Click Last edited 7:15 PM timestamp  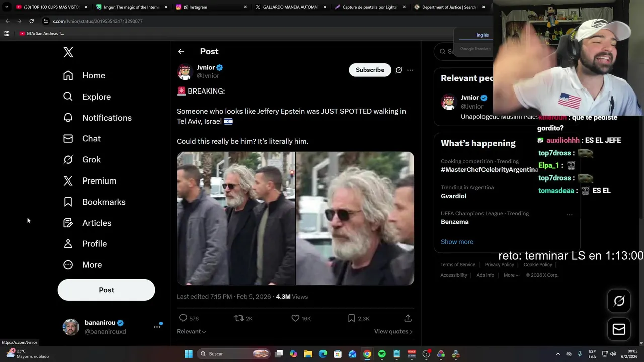click(x=223, y=297)
